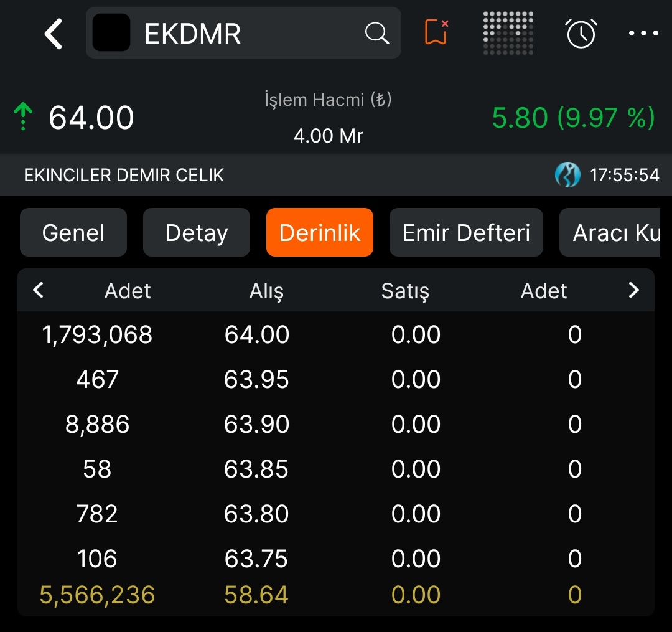
Task: Tap the green up arrow price indicator
Action: click(23, 116)
